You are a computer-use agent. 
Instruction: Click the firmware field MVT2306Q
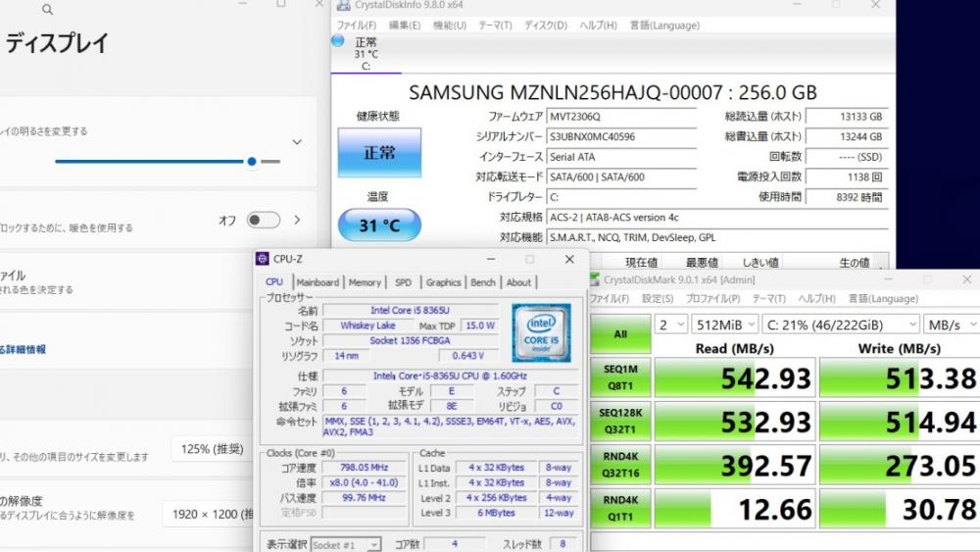click(621, 117)
